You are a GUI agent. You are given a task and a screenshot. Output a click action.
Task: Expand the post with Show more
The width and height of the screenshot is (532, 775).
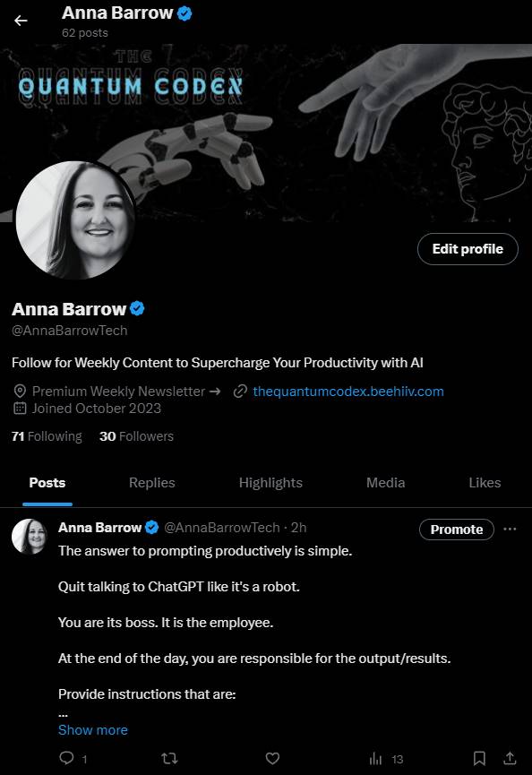click(x=93, y=729)
